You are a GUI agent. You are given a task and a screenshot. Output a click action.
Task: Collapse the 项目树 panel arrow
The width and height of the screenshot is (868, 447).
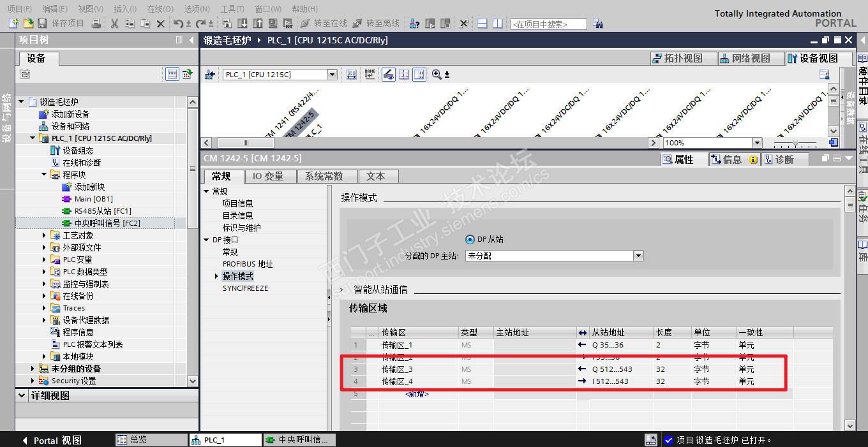point(191,40)
